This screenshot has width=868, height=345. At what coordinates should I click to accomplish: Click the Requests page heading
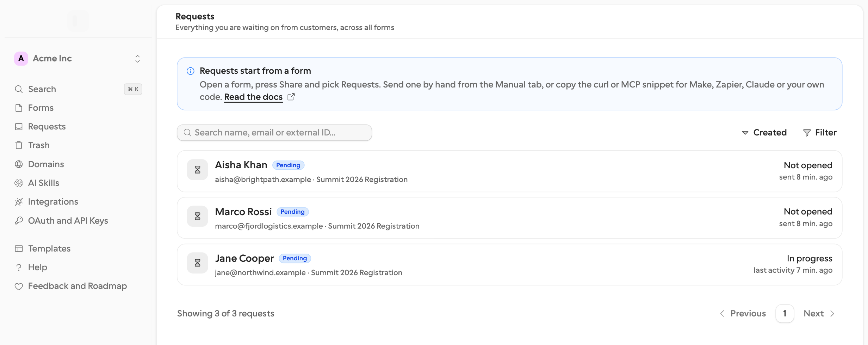point(195,17)
